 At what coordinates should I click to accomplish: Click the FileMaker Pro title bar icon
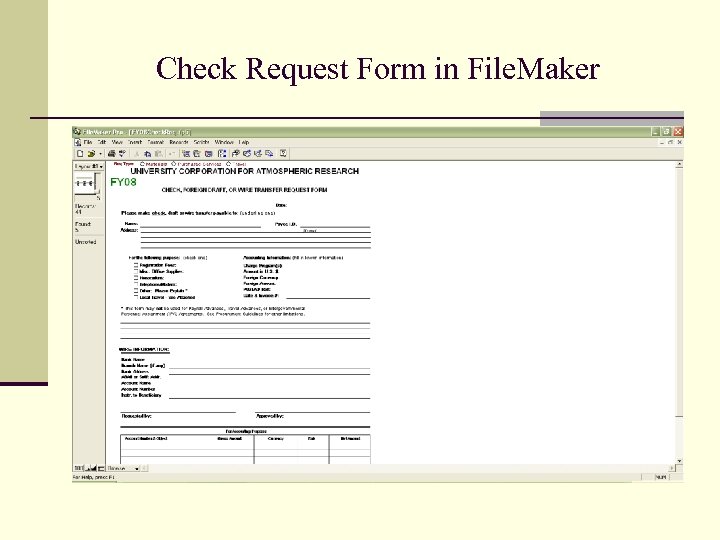tap(77, 132)
